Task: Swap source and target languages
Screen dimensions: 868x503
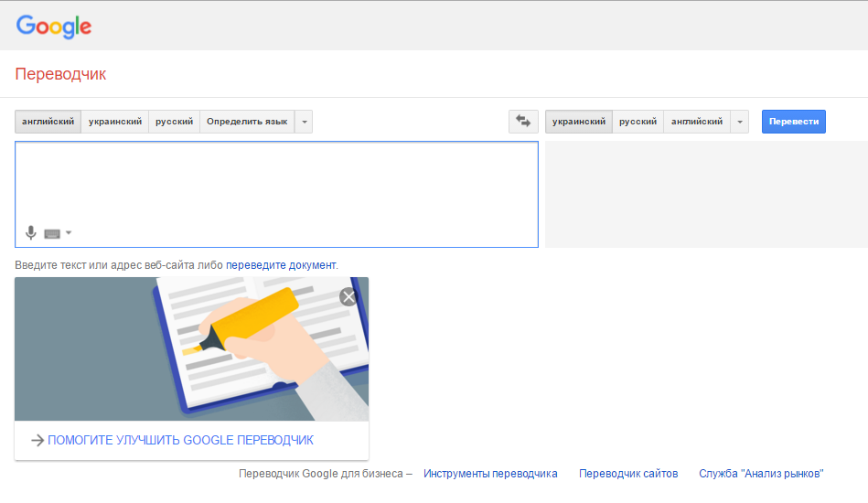Action: click(523, 122)
